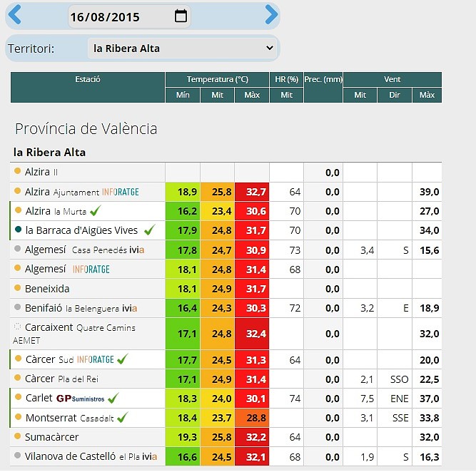Screen dimensions: 476x472
Task: Click Carlet GP Suministros logo
Action: (81, 399)
